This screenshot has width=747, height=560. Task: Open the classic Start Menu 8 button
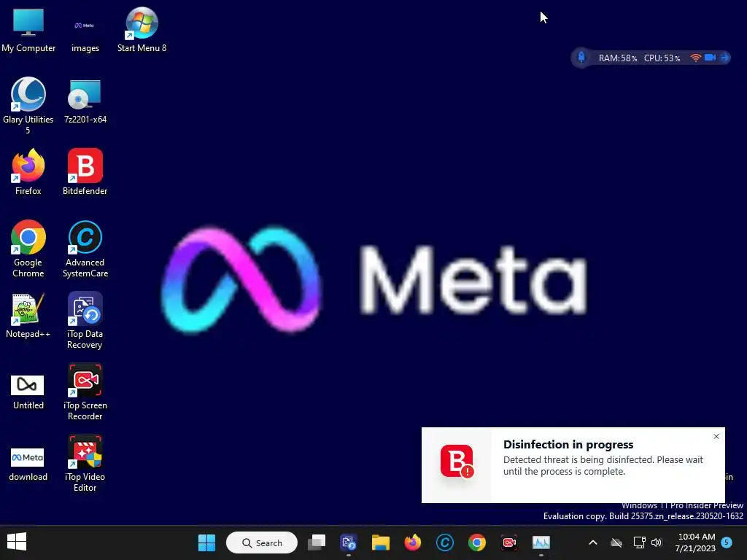(17, 542)
